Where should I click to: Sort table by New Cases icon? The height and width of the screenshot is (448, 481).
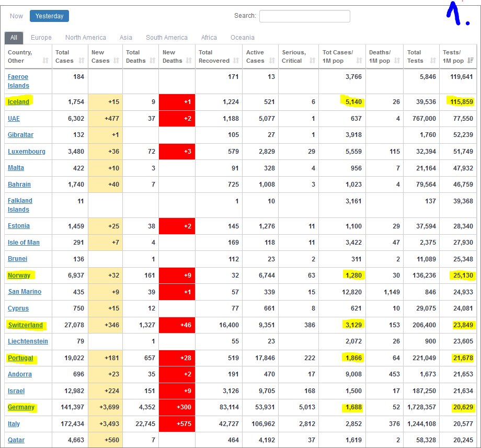(117, 61)
